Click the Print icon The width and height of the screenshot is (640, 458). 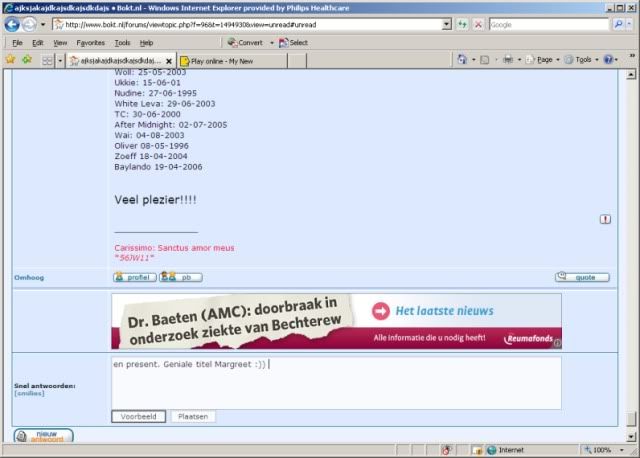[508, 60]
